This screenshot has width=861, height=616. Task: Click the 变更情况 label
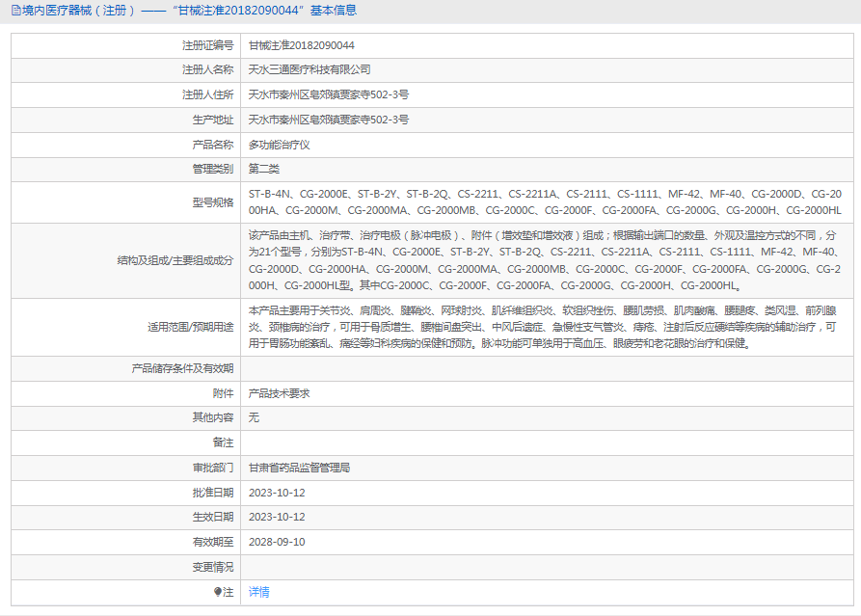212,567
